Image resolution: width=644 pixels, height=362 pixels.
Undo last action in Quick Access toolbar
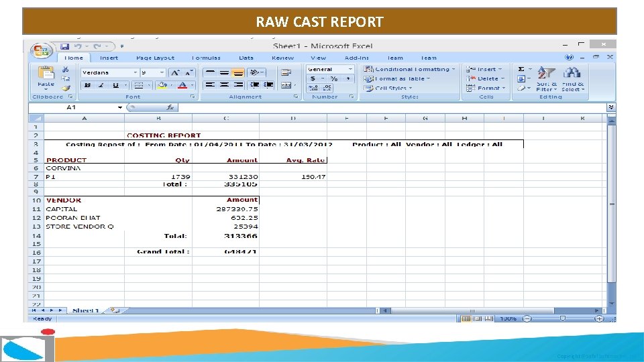[78, 46]
